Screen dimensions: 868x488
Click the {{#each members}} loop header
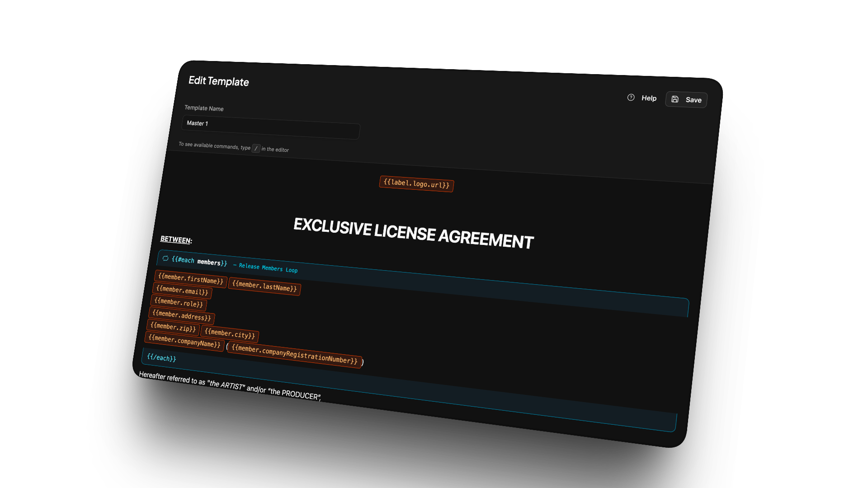click(199, 261)
